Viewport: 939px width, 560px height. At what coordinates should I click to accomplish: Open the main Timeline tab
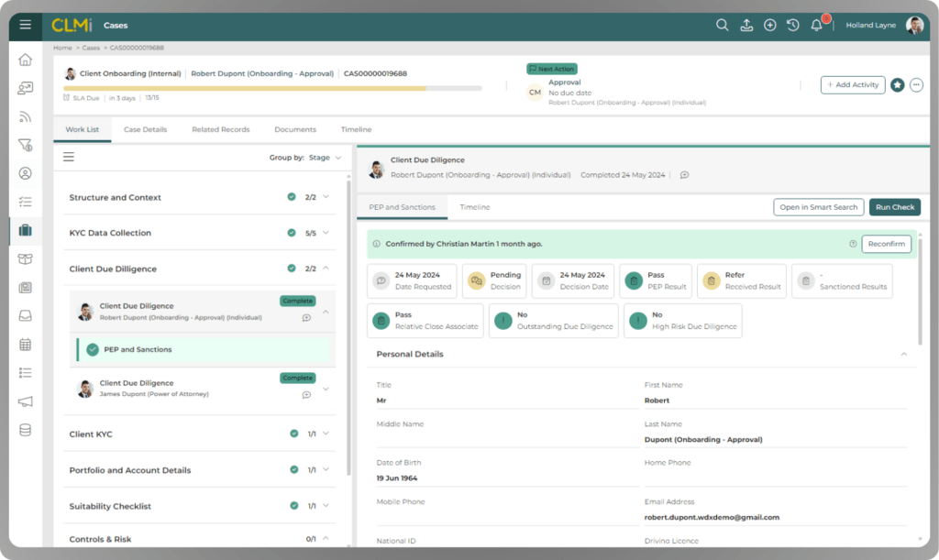point(357,129)
